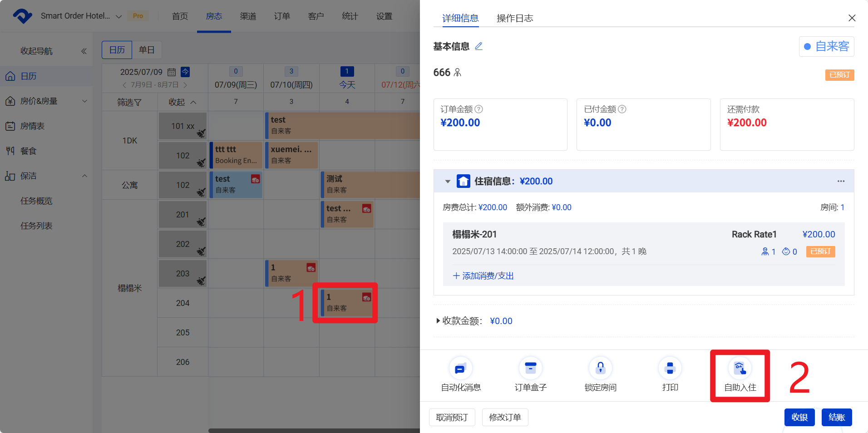
Task: Click the print (打印) icon
Action: [x=670, y=369]
